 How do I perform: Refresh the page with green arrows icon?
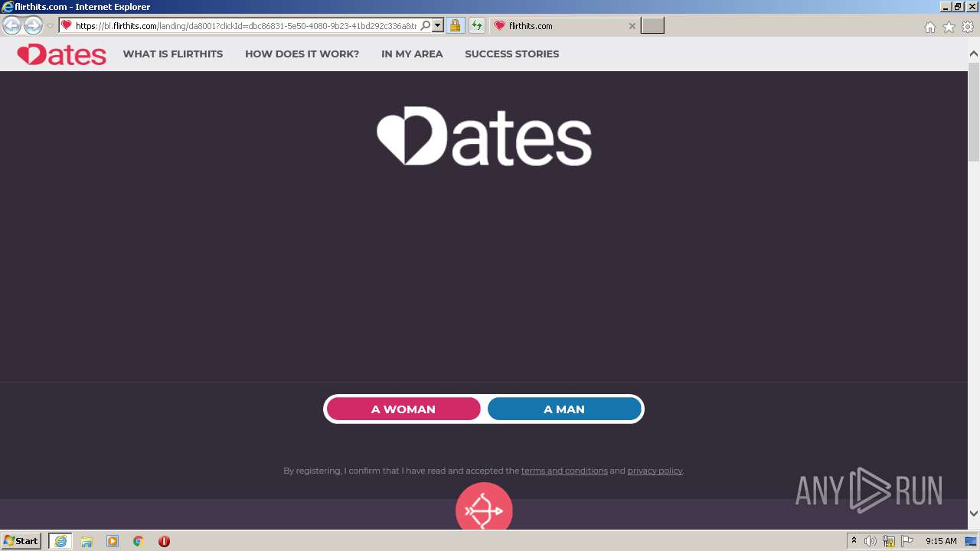(x=477, y=25)
